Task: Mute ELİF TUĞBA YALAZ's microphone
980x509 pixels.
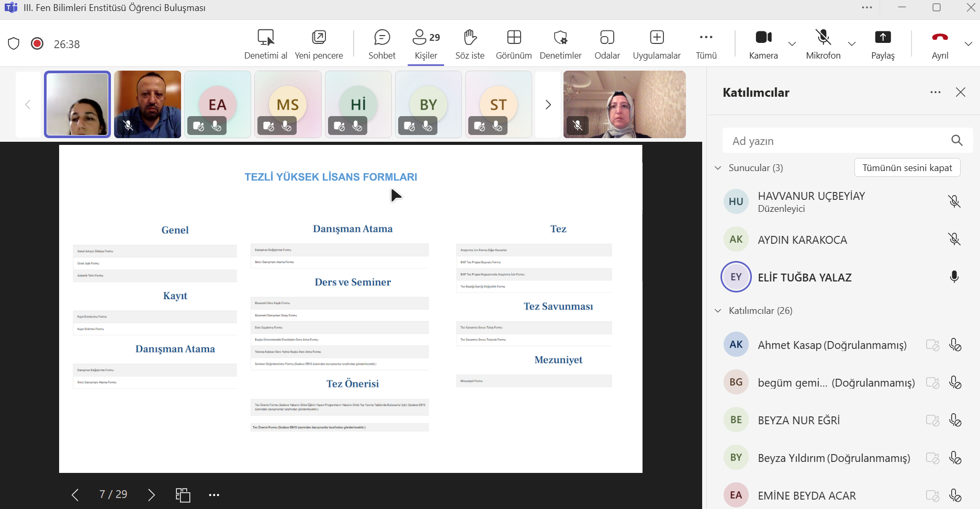Action: point(954,277)
